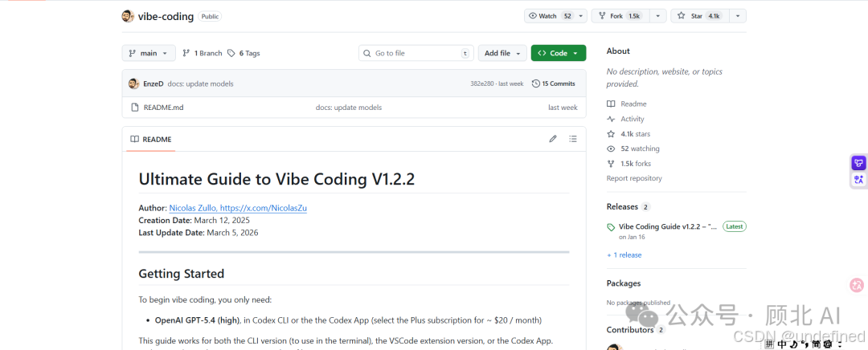Open the Add file dropdown
Viewport: 868px width, 350px height.
click(502, 53)
